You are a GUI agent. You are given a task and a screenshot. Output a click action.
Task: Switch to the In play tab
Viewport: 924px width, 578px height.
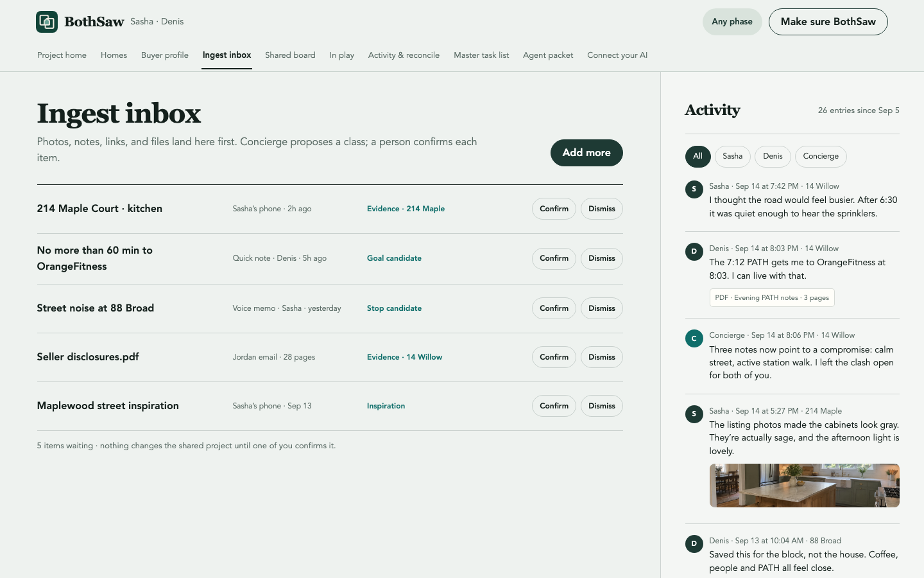[342, 55]
